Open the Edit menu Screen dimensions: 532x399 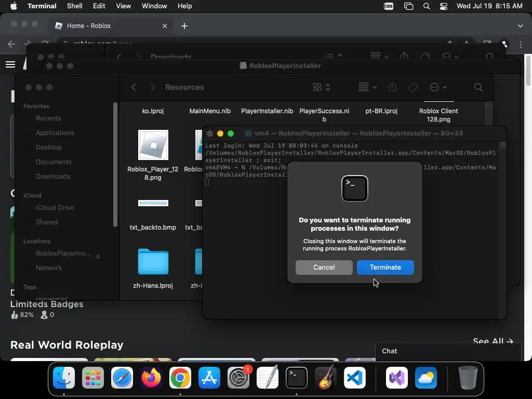point(99,6)
